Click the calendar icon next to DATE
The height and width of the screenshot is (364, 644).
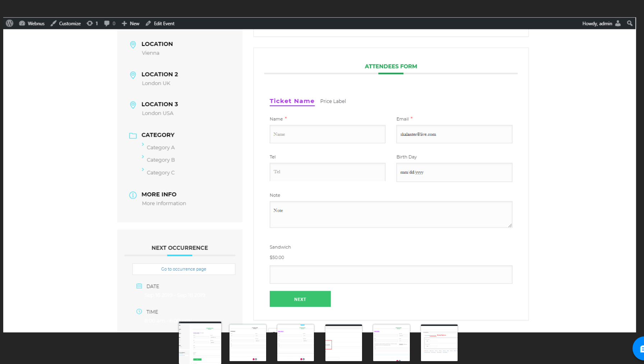point(139,286)
